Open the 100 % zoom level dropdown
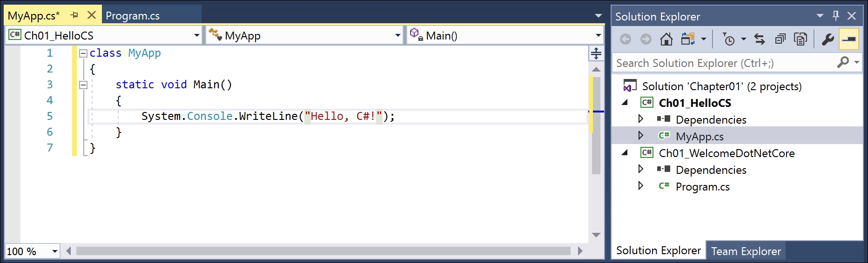The height and width of the screenshot is (263, 868). (x=55, y=251)
